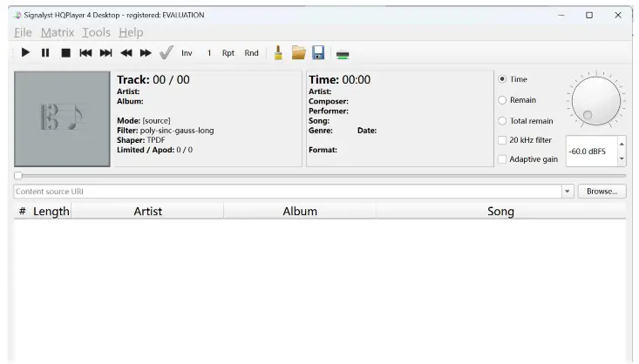Decrease volume with spinbox down arrow
The height and width of the screenshot is (364, 639).
pyautogui.click(x=622, y=158)
